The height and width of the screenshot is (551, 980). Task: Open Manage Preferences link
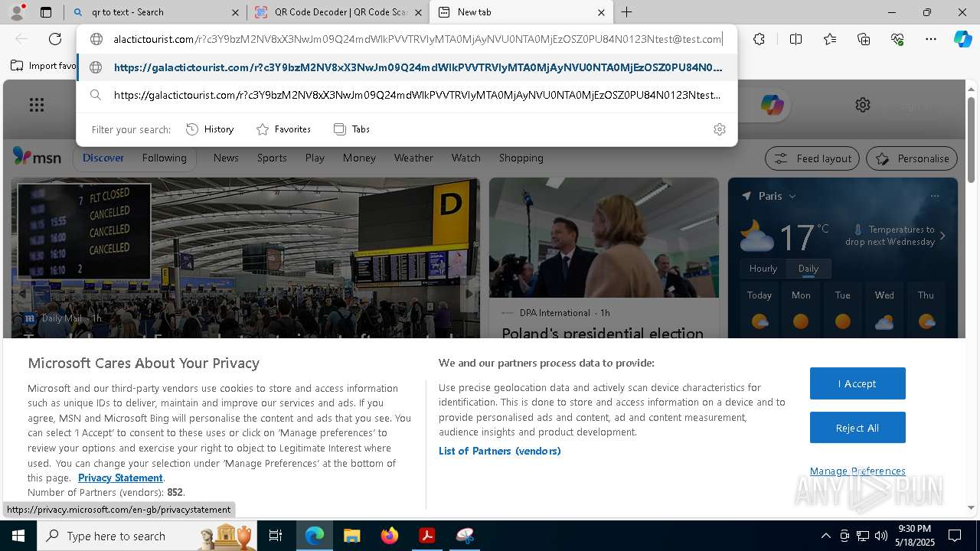click(857, 471)
